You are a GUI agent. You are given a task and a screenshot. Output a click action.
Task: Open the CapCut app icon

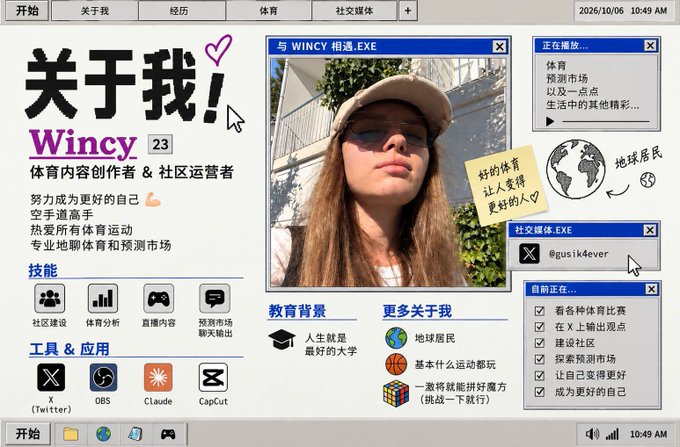click(213, 377)
